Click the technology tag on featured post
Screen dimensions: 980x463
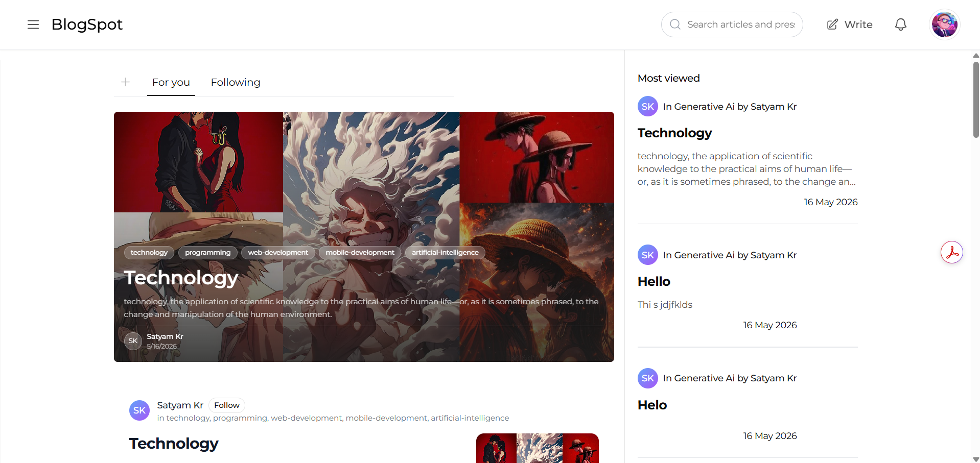[x=149, y=253]
